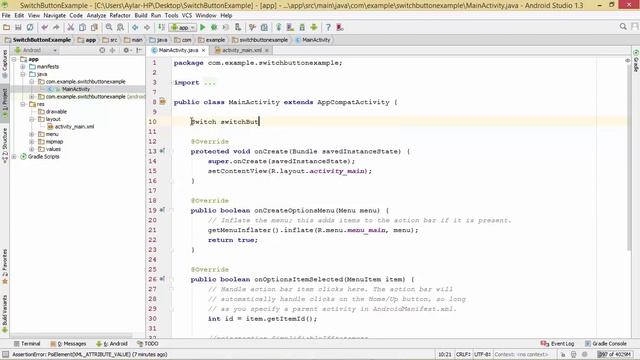Click the Make Project icon
The height and width of the screenshot is (360, 640).
tap(162, 27)
